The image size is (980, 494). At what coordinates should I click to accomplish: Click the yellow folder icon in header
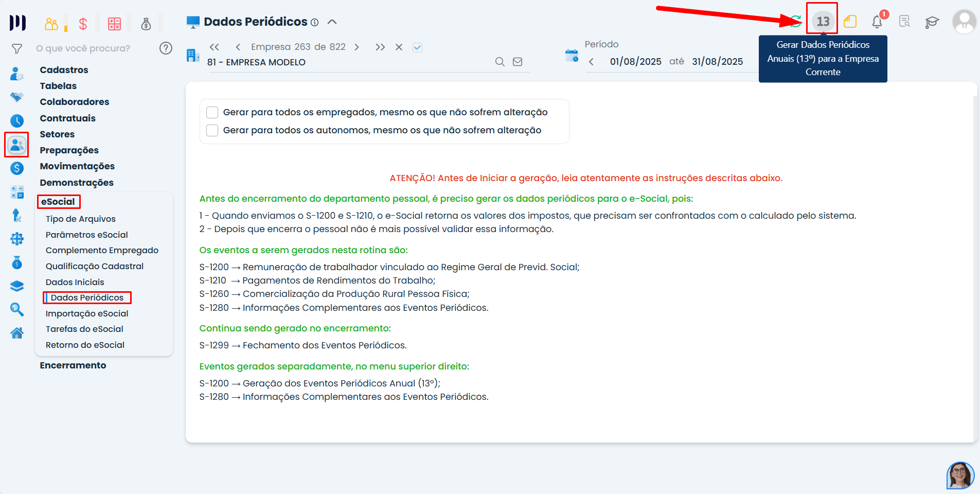pos(850,22)
